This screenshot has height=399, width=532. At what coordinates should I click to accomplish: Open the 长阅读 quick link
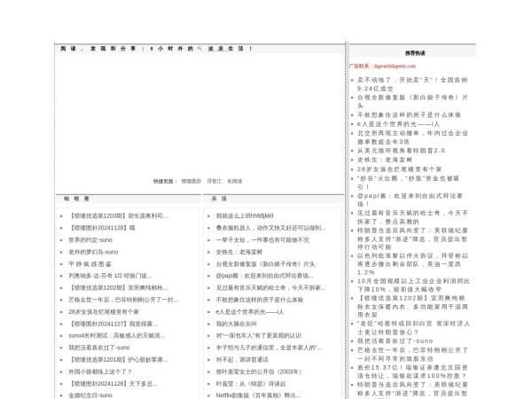(x=234, y=181)
